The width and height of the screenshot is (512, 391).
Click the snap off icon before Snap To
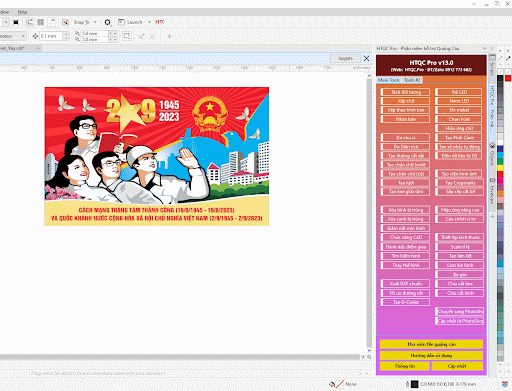(x=65, y=22)
